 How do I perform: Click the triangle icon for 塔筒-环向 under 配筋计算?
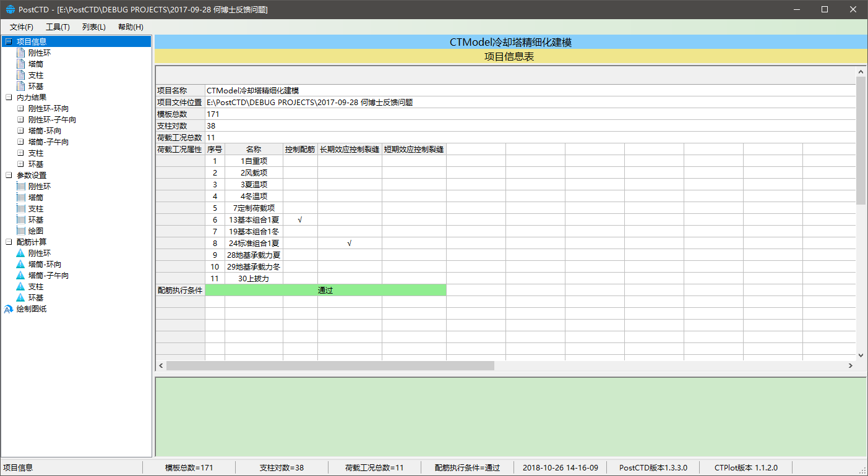click(20, 265)
